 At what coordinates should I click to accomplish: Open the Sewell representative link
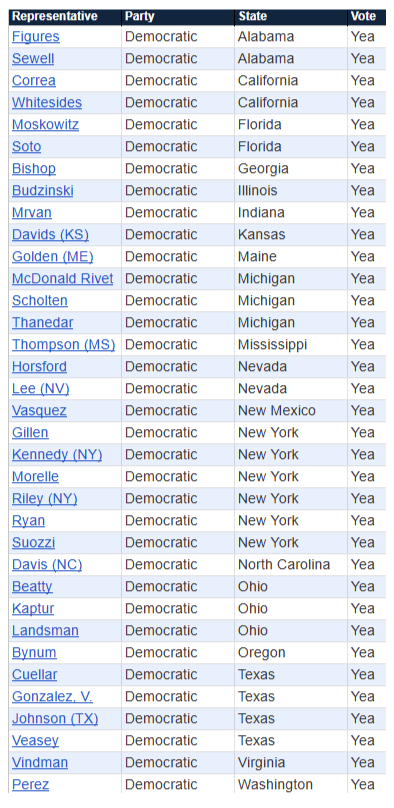coord(33,59)
